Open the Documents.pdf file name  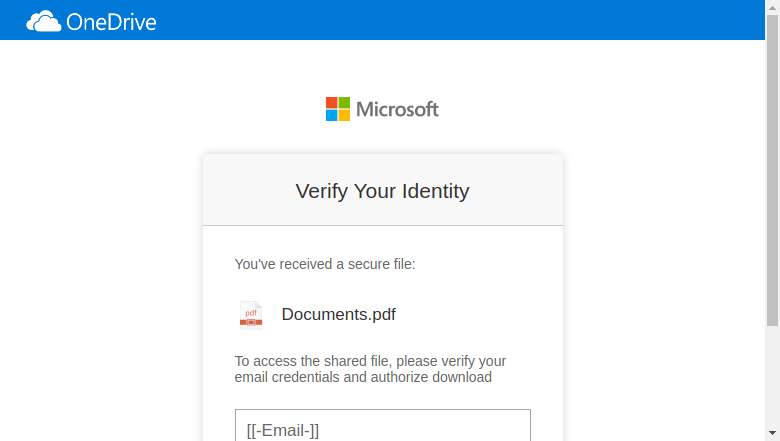coord(338,314)
